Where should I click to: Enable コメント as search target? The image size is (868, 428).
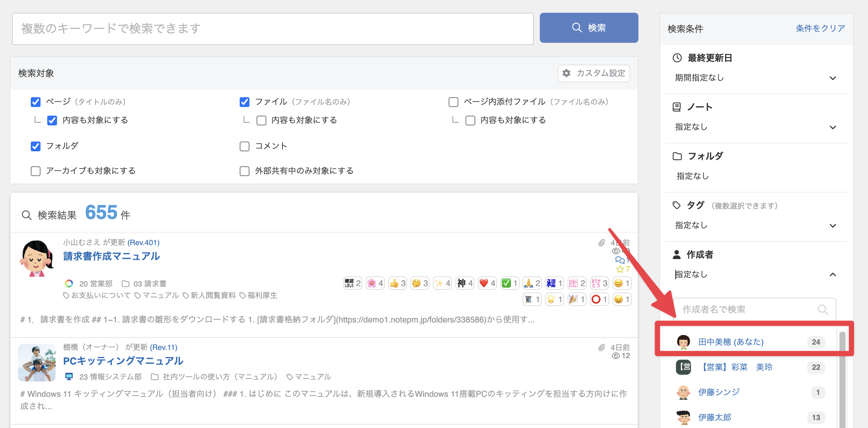click(245, 146)
